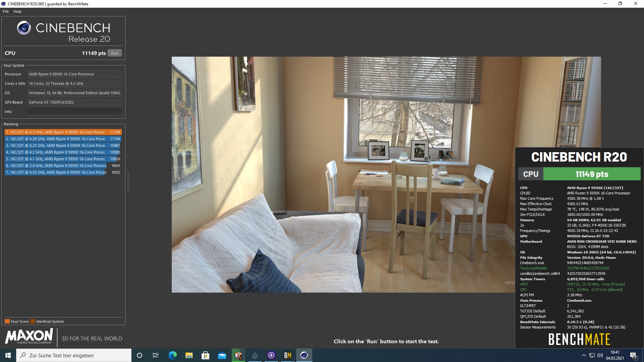Click the Cinebench title bar icon
The width and height of the screenshot is (644, 362).
(4, 4)
